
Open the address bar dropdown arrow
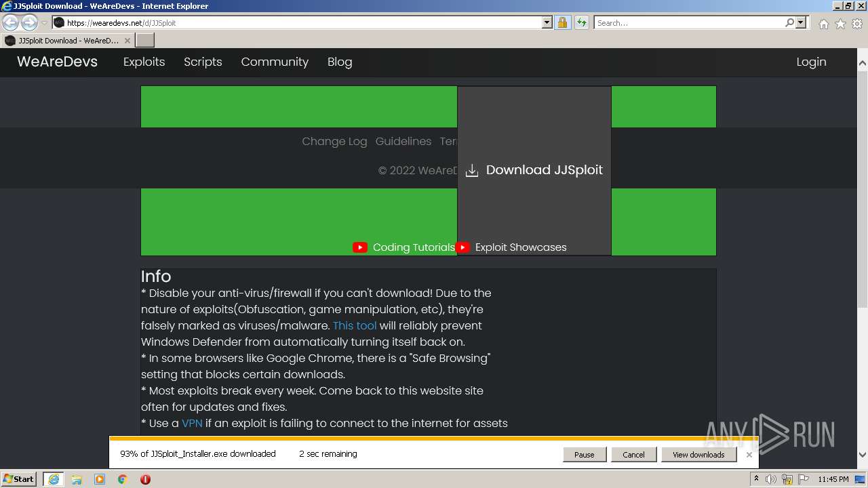(x=547, y=22)
